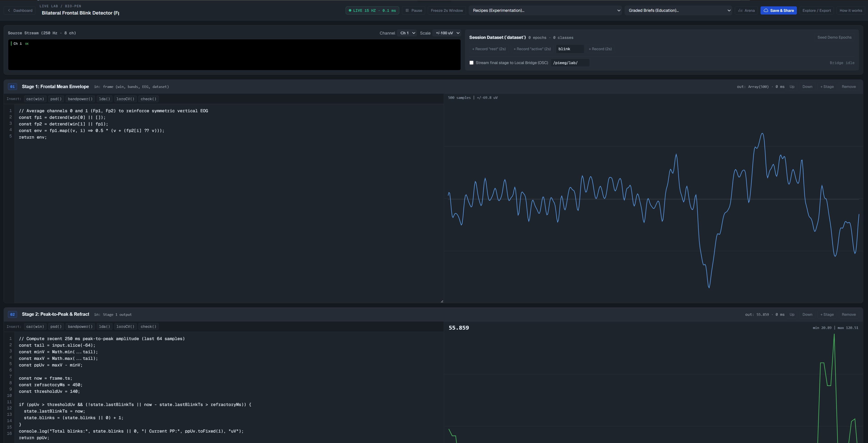Click the refractoryMs = 450 code line
This screenshot has height=443, width=868.
pyautogui.click(x=50, y=385)
